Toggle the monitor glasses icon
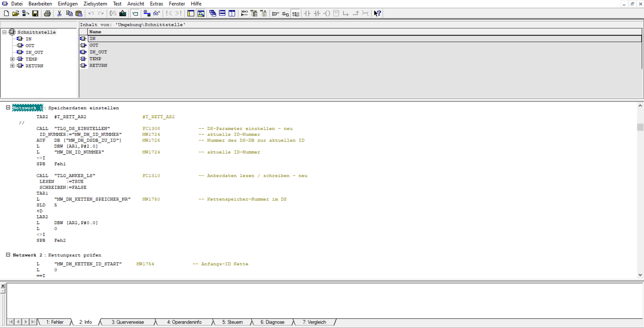Viewport: 644px width, 328px height. point(156,13)
